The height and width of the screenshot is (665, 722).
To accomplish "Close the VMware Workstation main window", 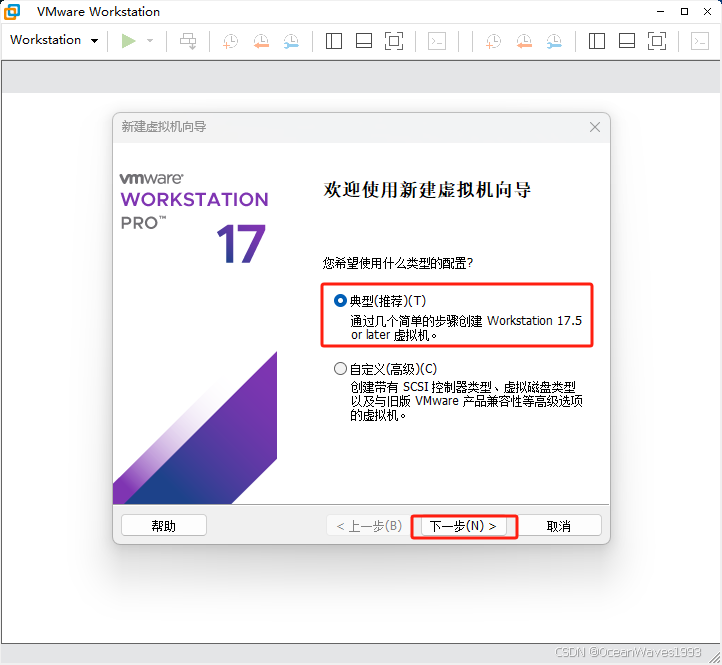I will pyautogui.click(x=707, y=12).
